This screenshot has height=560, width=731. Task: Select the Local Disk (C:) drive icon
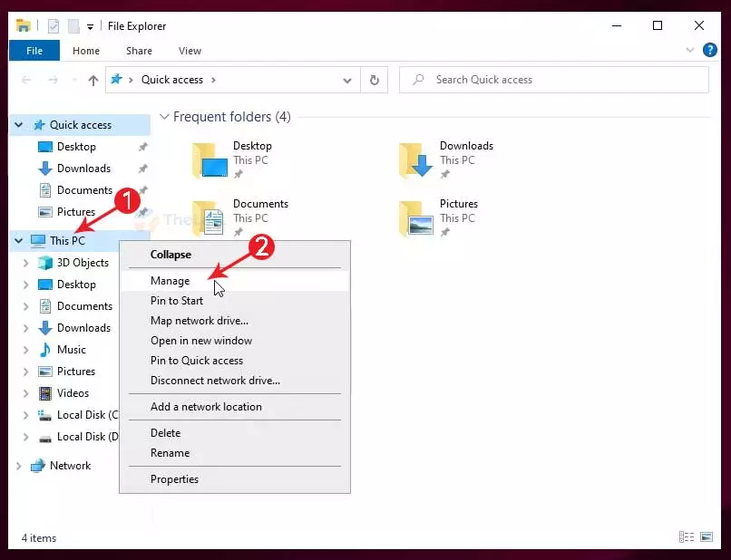pyautogui.click(x=44, y=415)
